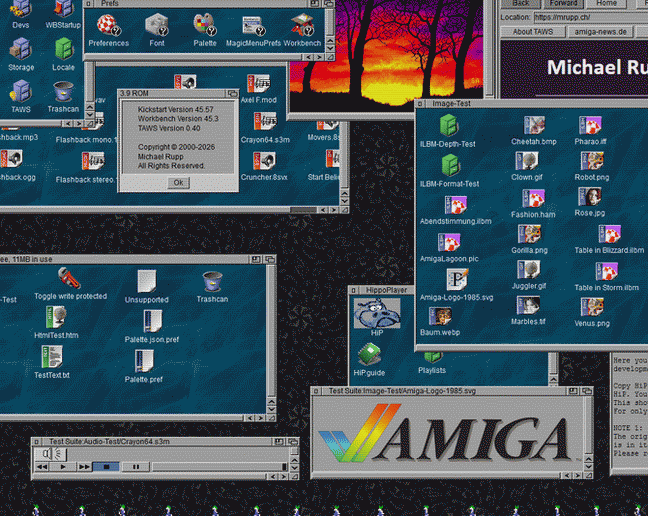Select the WBStartup drawer icon
This screenshot has height=516, width=648.
[63, 9]
